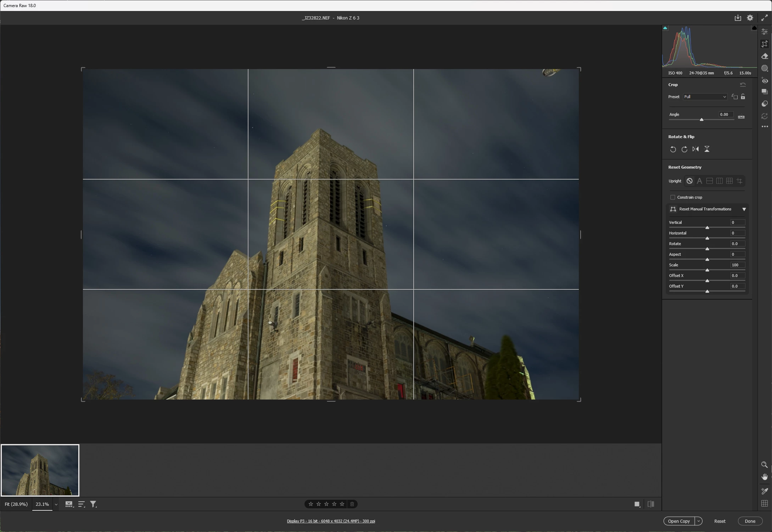Enable the Constrain crop checkbox

click(672, 197)
